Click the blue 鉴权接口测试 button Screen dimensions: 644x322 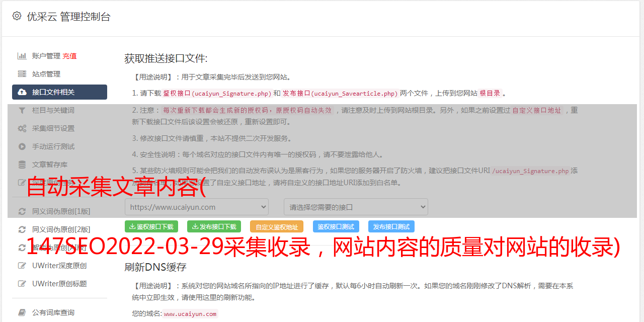tap(336, 226)
